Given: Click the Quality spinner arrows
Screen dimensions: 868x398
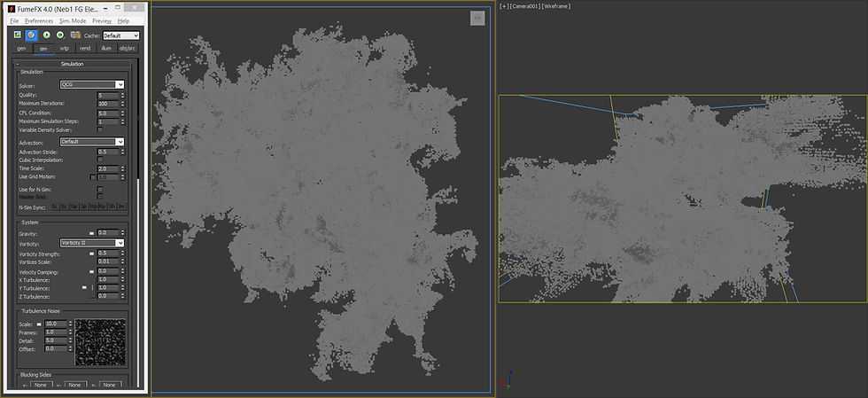Looking at the screenshot, I should pos(122,96).
